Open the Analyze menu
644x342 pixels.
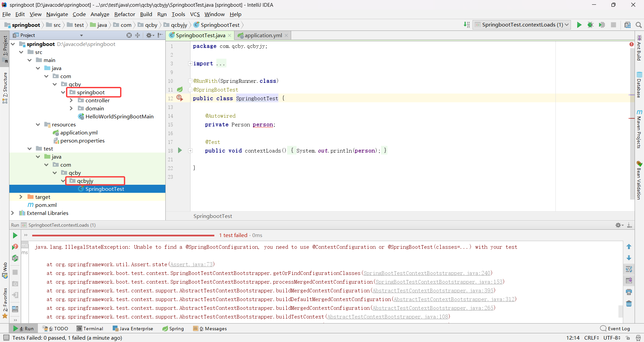(x=100, y=14)
